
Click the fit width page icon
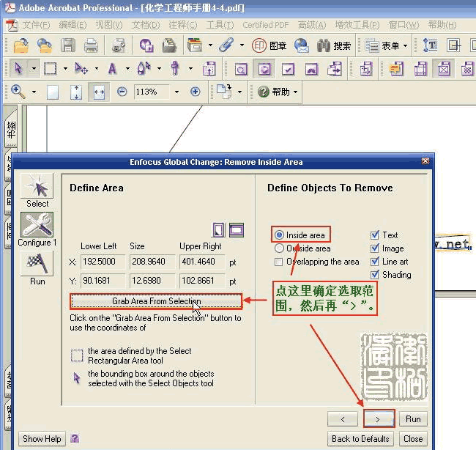click(x=99, y=92)
